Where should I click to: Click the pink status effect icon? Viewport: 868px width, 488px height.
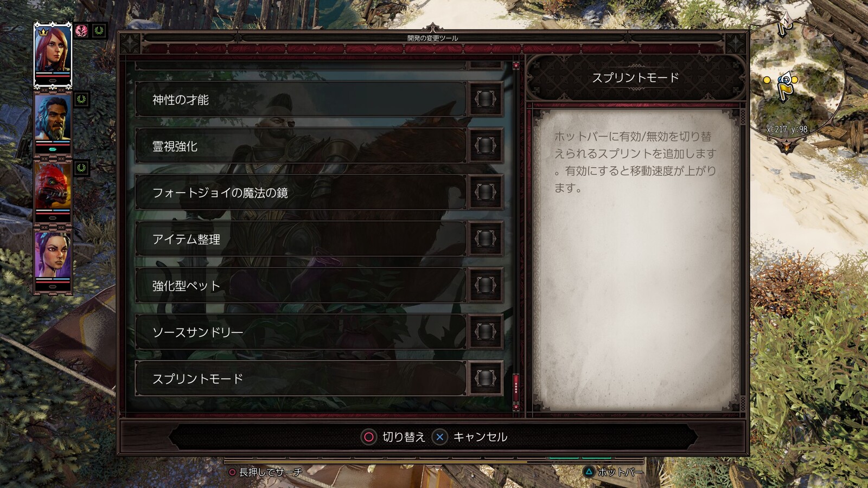click(x=82, y=31)
